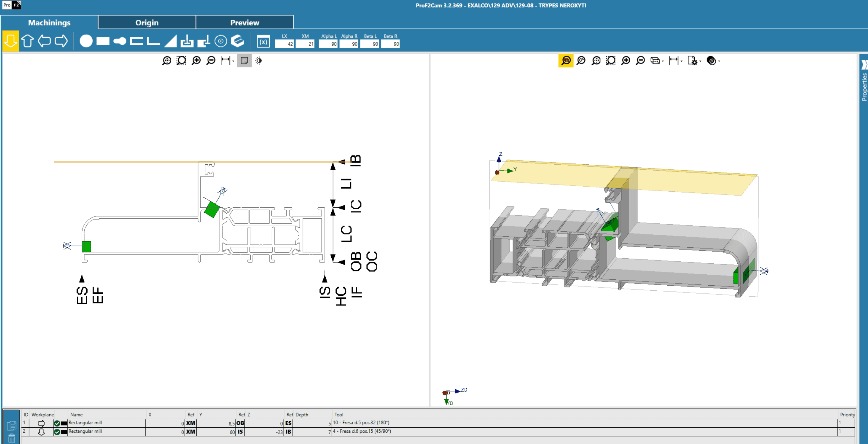Image resolution: width=868 pixels, height=444 pixels.
Task: Select the concentric circle saw-blade icon
Action: point(221,41)
